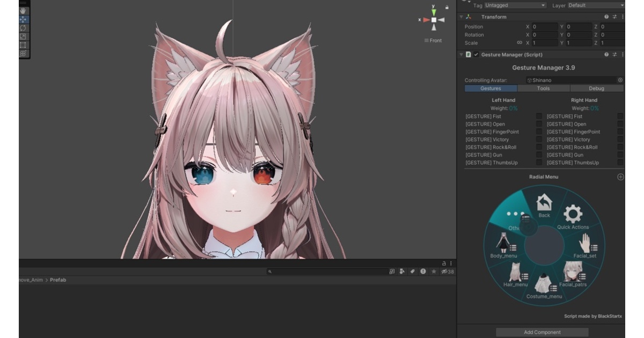Open the Tag dropdown showing Untagged
The width and height of the screenshot is (644, 338).
click(x=515, y=5)
